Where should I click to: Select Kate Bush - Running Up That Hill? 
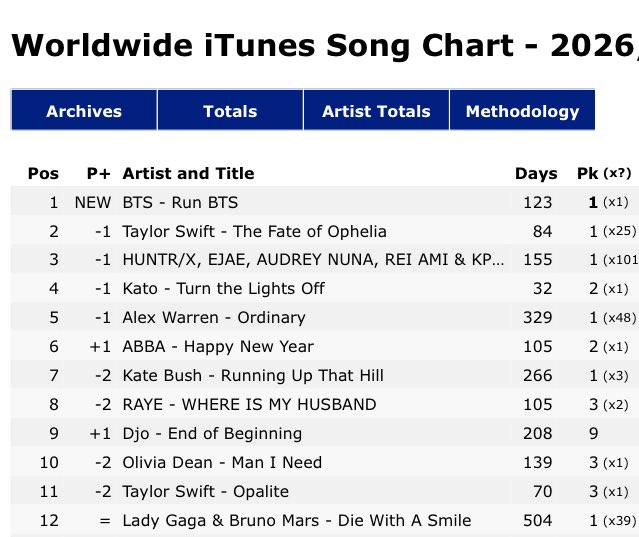(x=253, y=376)
